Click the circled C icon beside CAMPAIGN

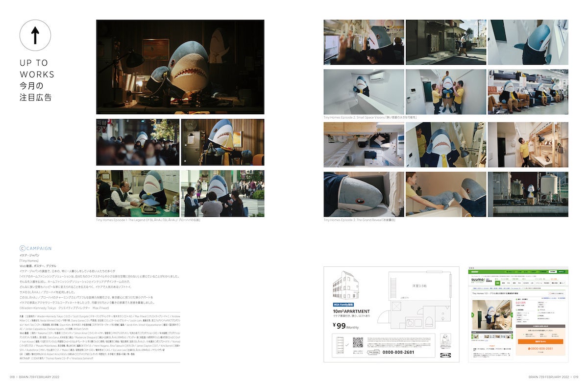pos(23,248)
